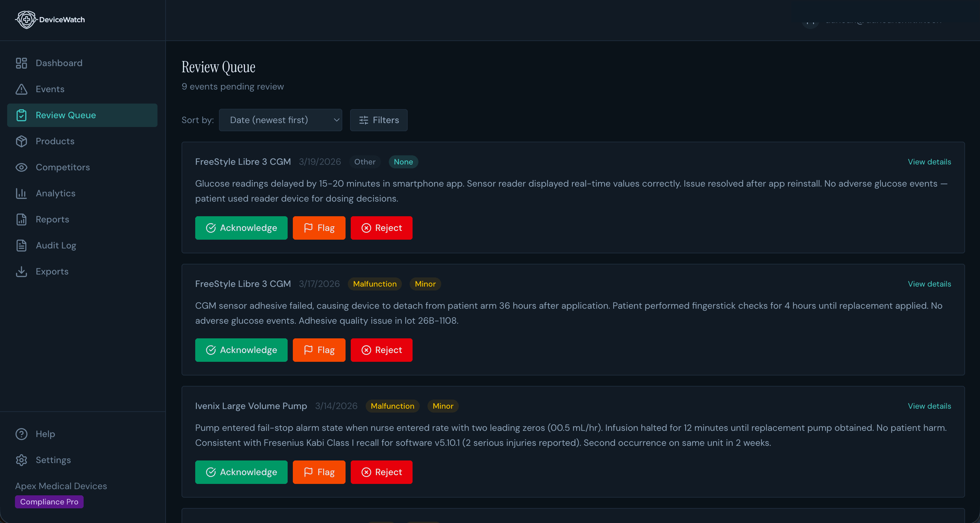The image size is (980, 523).
Task: Switch to the Review Queue tab
Action: pos(65,115)
